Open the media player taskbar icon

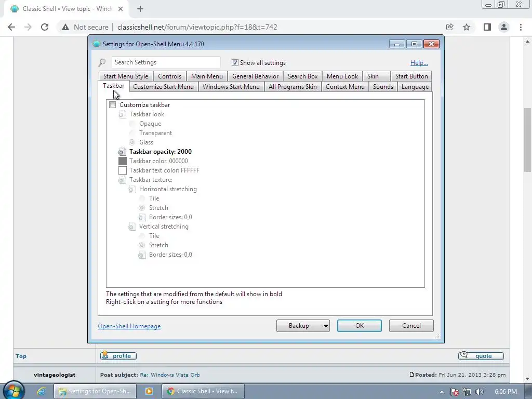point(149,391)
